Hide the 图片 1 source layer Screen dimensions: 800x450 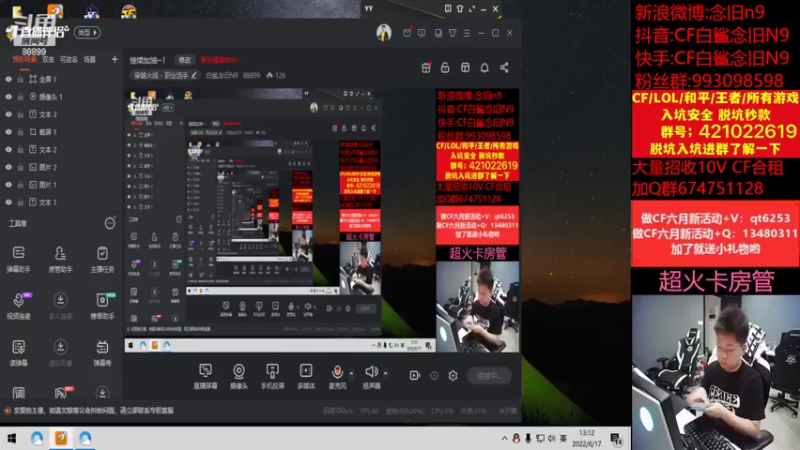(x=9, y=185)
